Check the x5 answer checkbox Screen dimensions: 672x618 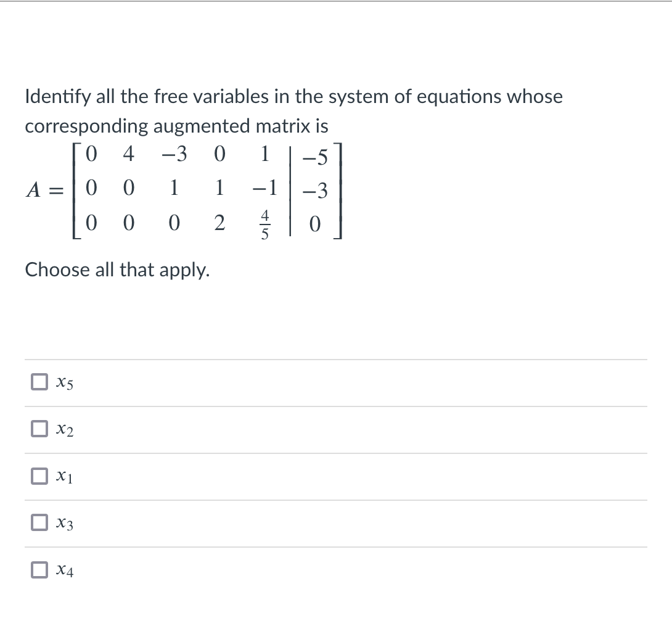[39, 381]
